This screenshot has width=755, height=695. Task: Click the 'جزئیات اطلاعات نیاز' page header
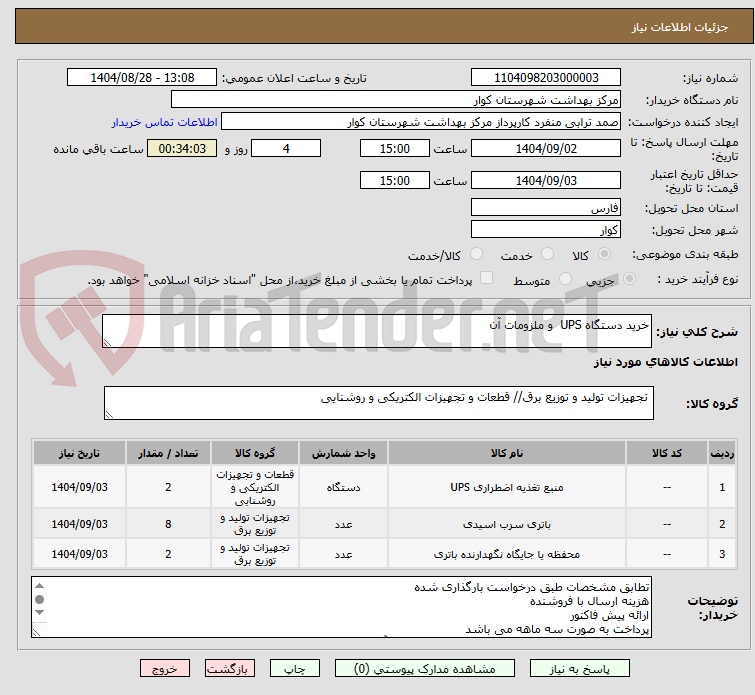pyautogui.click(x=680, y=27)
